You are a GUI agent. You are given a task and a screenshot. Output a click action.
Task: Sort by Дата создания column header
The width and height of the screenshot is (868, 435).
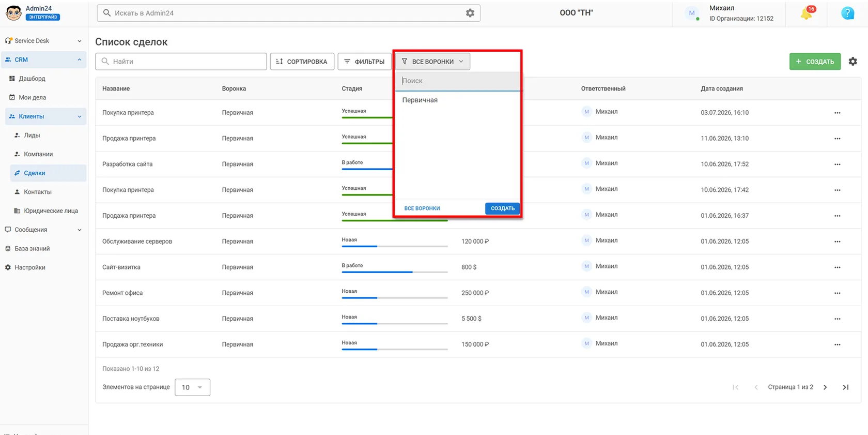[722, 88]
